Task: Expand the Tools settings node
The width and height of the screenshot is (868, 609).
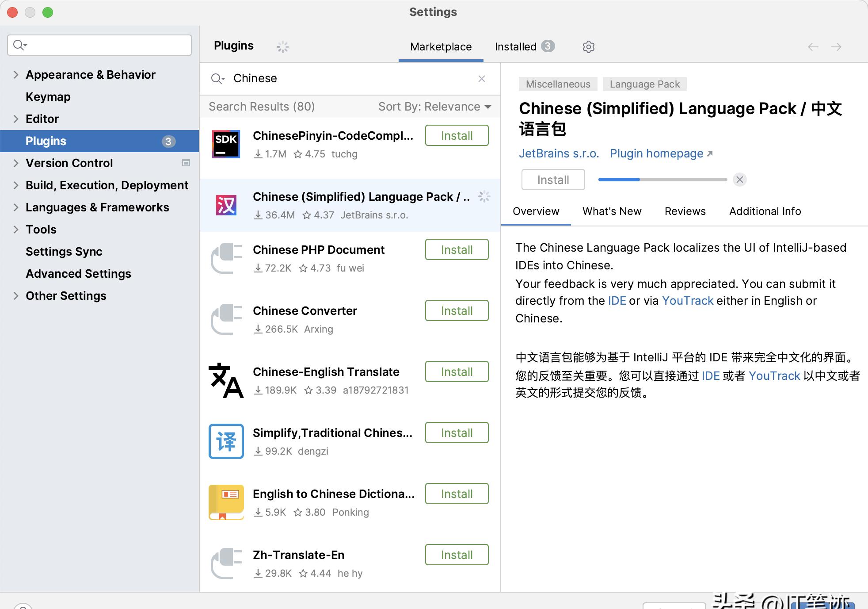Action: point(16,230)
